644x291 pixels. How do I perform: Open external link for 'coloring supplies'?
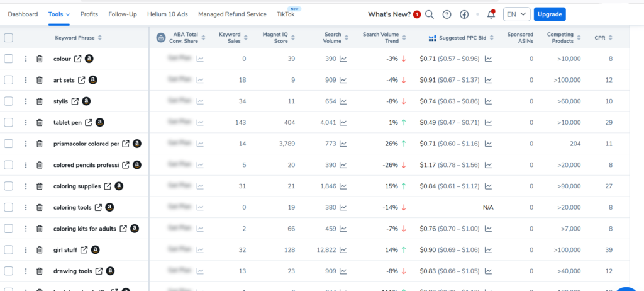pos(108,186)
